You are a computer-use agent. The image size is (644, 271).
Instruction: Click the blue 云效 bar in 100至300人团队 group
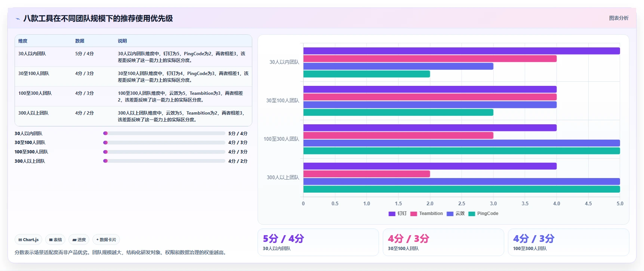pos(462,143)
